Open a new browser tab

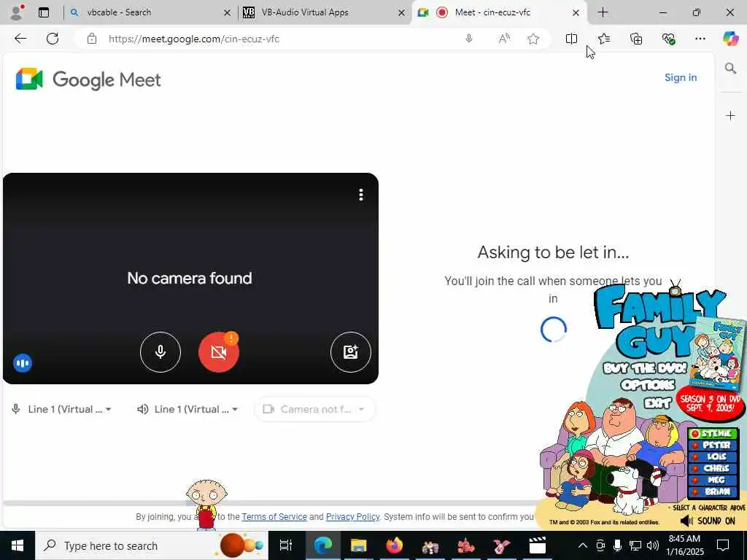(x=603, y=12)
